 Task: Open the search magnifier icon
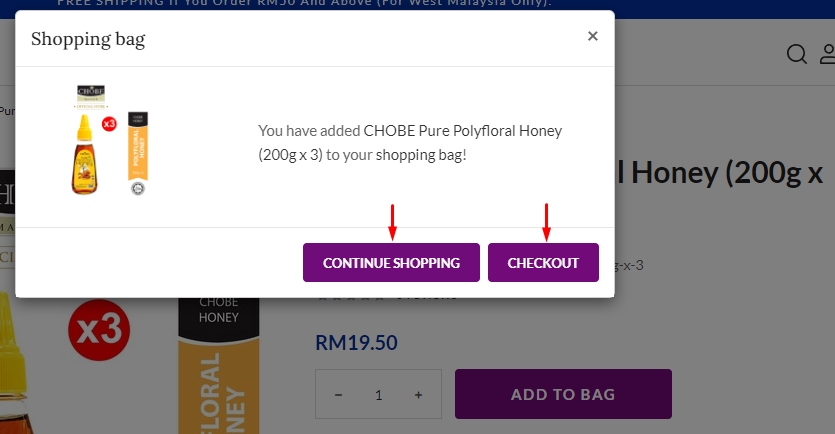pos(797,54)
